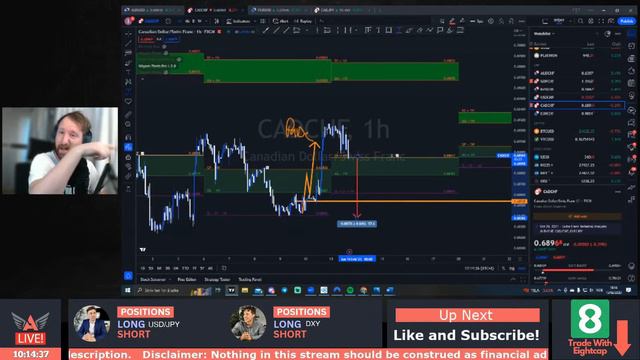Toggle the log scale option
The image size is (640, 360).
click(512, 268)
